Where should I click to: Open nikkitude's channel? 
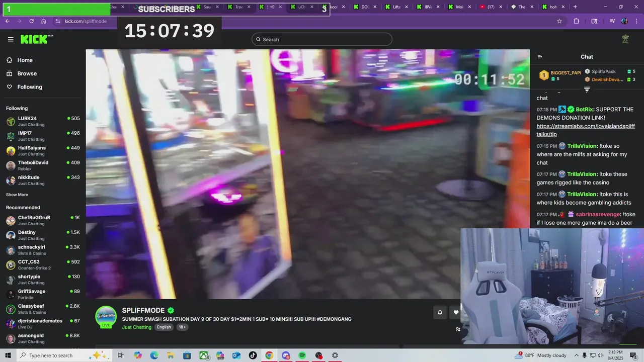pos(43,180)
